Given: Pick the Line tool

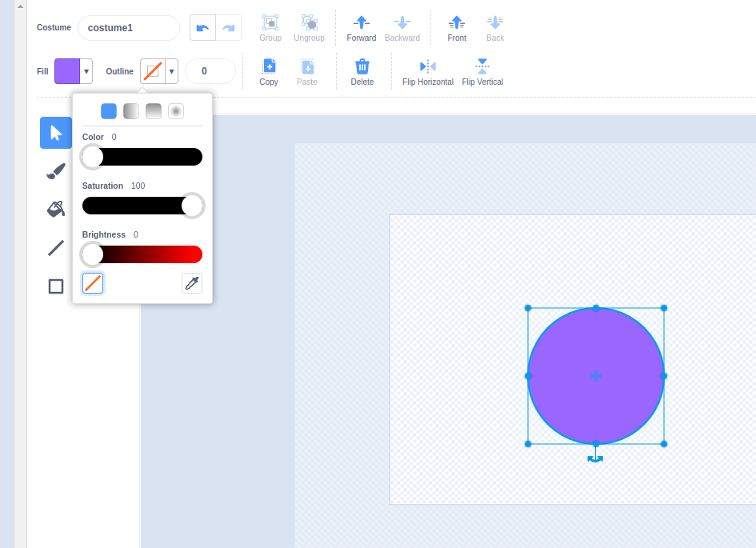Looking at the screenshot, I should click(56, 248).
